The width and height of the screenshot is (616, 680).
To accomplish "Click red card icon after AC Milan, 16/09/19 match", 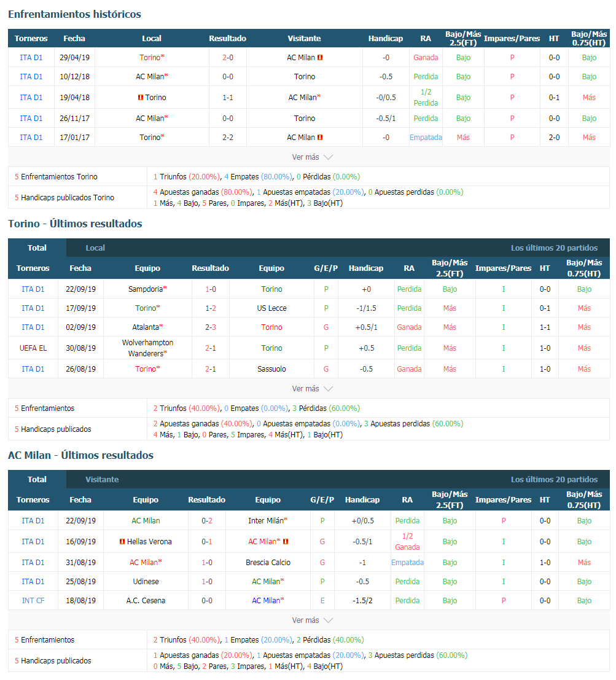I will (286, 541).
